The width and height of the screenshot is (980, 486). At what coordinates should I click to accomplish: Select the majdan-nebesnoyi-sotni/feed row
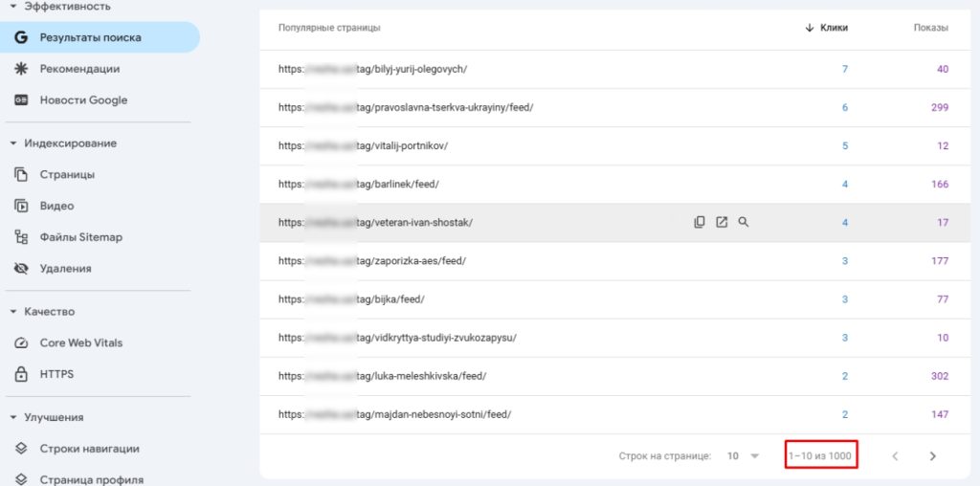coord(615,414)
